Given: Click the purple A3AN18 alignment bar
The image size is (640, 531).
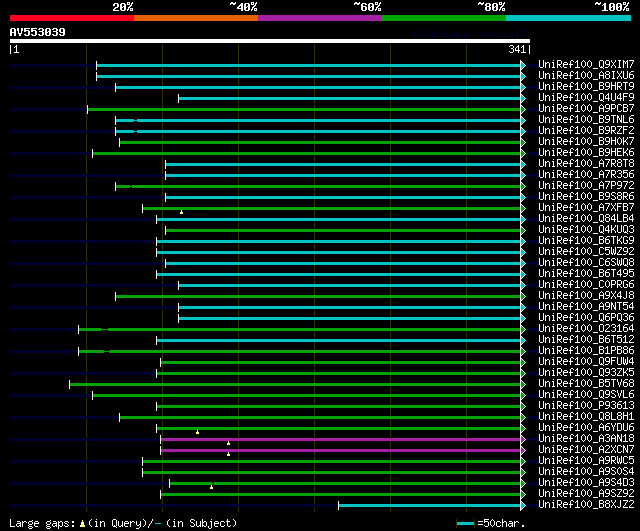Looking at the screenshot, I should coord(341,440).
